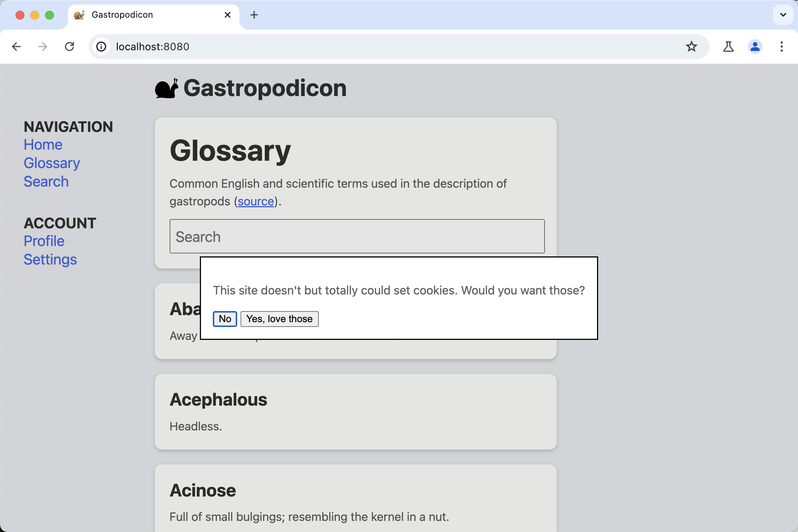This screenshot has height=532, width=798.
Task: Click the Search navigation link
Action: (x=46, y=181)
